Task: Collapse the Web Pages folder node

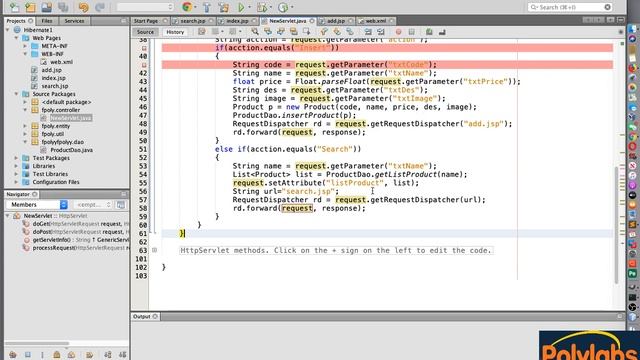Action: pyautogui.click(x=16, y=38)
